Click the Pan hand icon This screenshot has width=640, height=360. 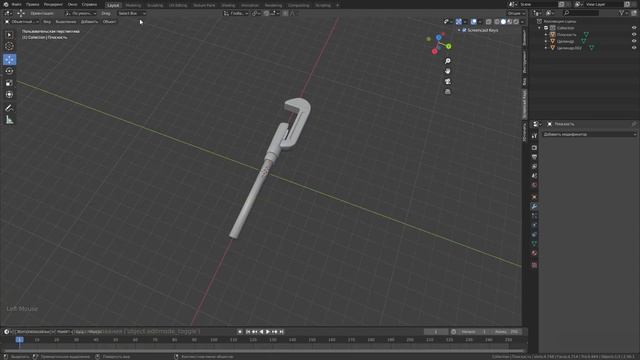448,71
